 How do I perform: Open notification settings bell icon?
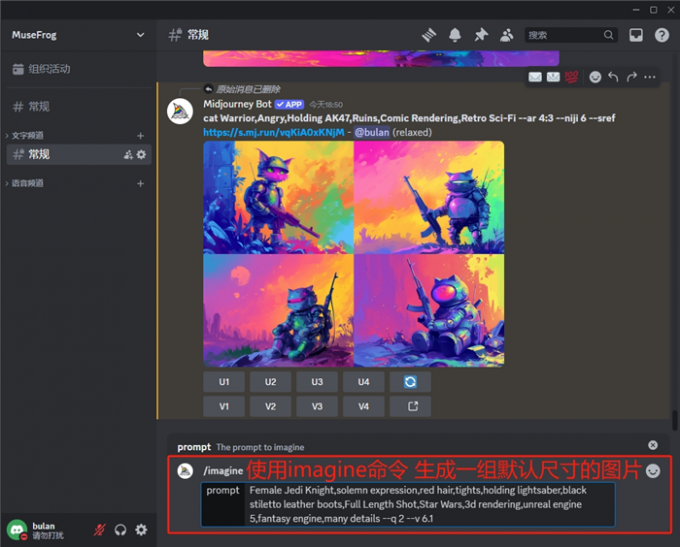(x=454, y=35)
